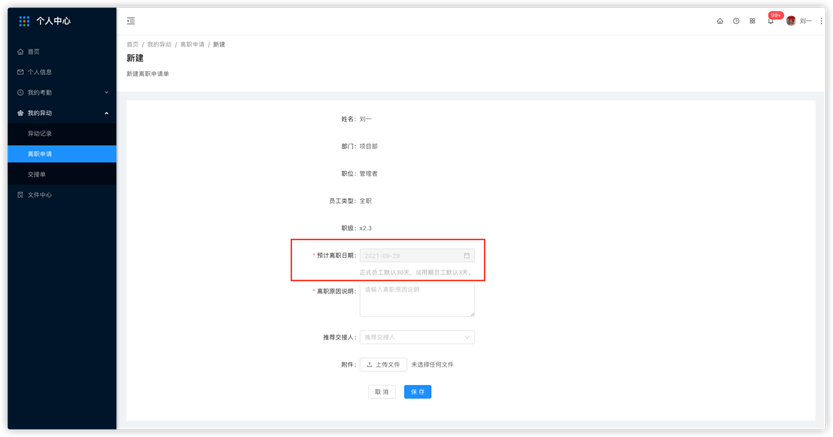Click the calendar icon in 预计离职日期 field
833x437 pixels.
pos(466,255)
